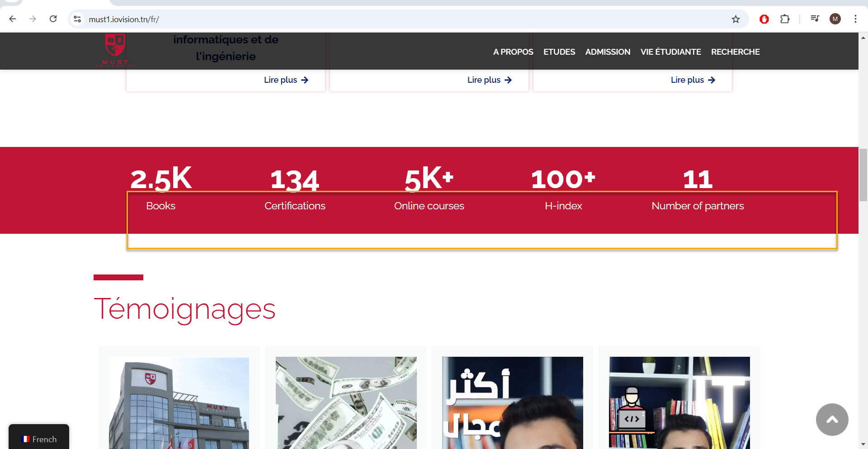Open the Chrome three-dot menu

pos(855,19)
